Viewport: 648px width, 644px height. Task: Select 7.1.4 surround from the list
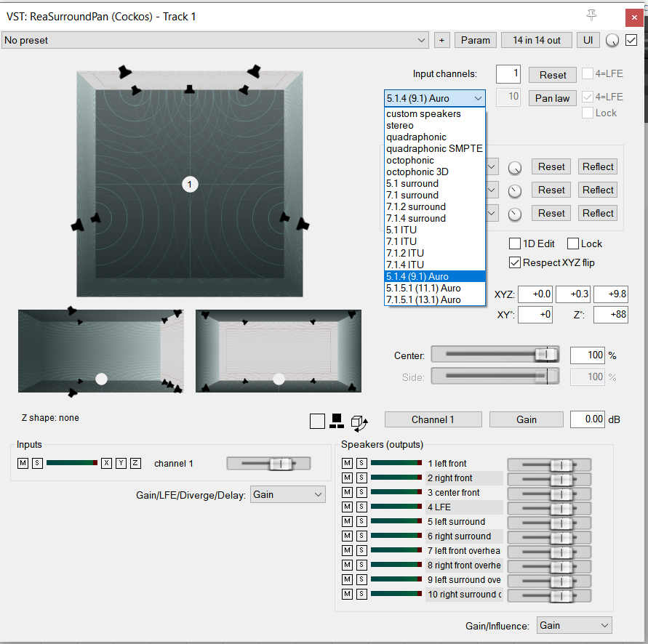tap(416, 218)
